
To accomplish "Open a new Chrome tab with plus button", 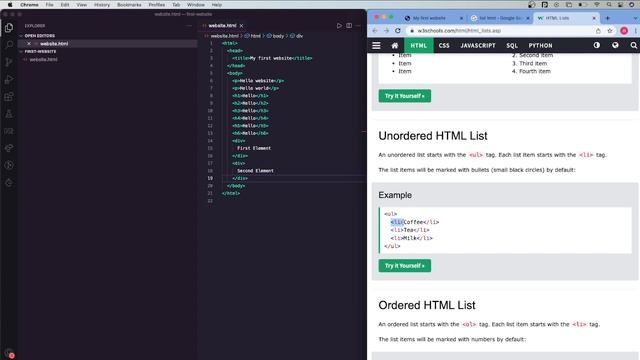I will [x=607, y=18].
